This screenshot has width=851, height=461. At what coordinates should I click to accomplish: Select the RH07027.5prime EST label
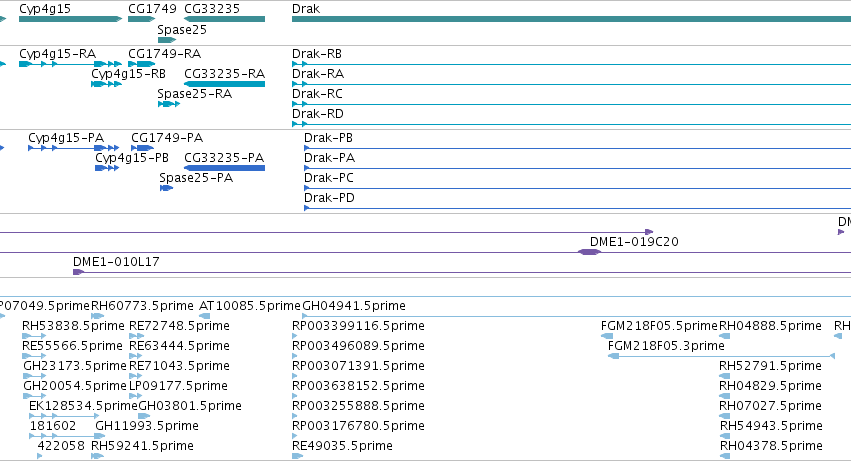(770, 407)
